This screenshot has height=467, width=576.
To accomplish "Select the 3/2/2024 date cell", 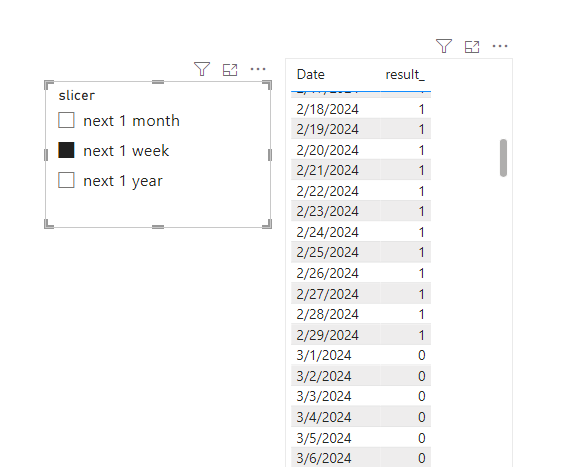I will (324, 376).
